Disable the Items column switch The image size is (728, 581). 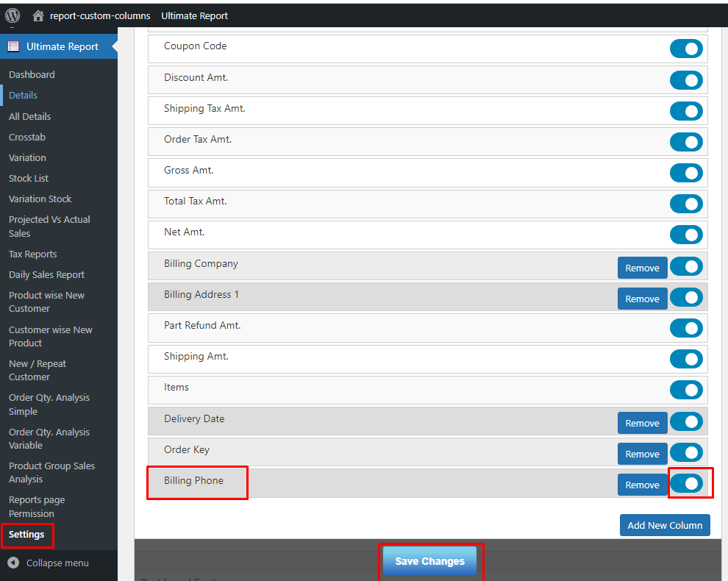[x=686, y=390]
